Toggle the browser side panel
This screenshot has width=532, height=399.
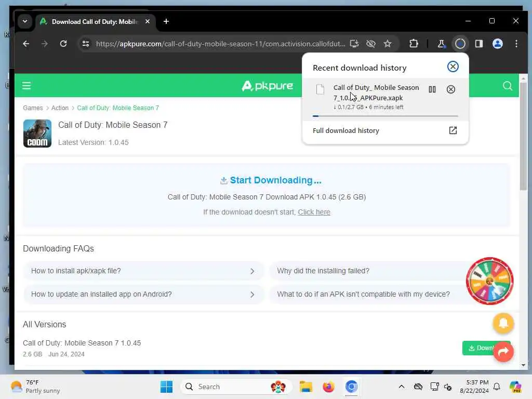pos(478,44)
